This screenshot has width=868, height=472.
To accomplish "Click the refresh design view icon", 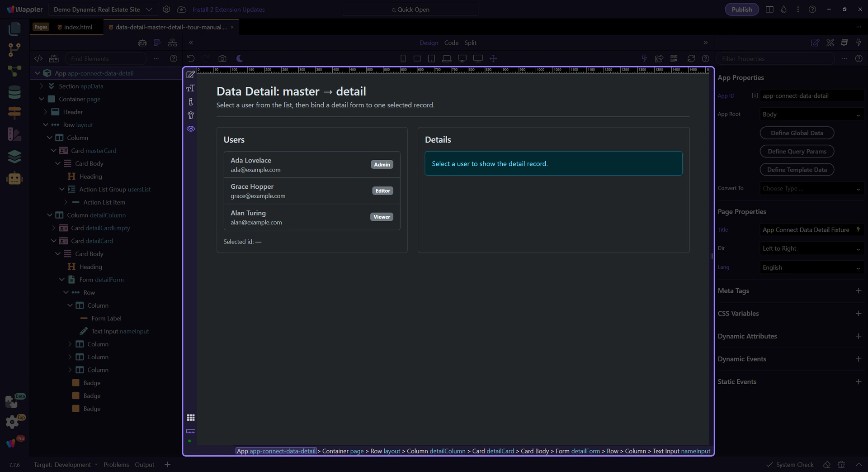I will [x=691, y=58].
